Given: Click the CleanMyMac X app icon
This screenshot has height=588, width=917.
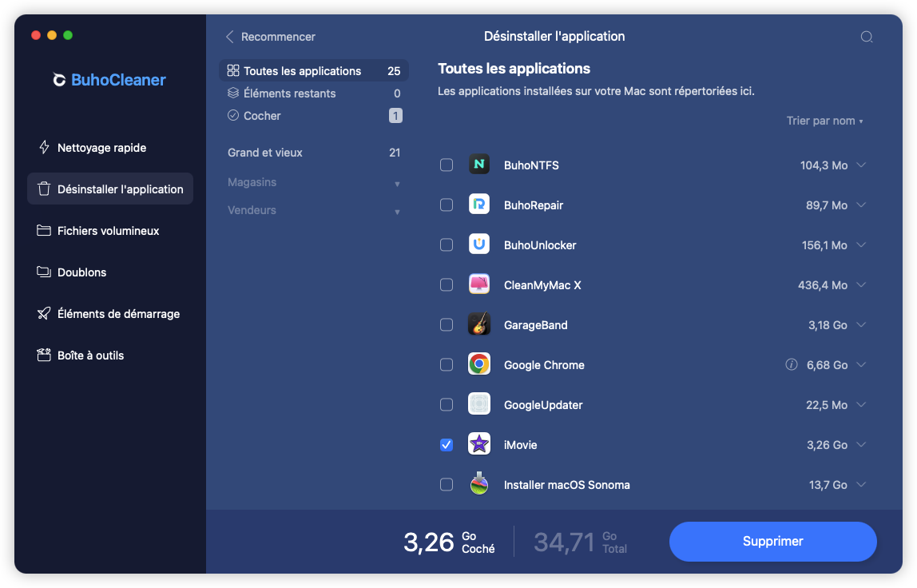Looking at the screenshot, I should (479, 284).
